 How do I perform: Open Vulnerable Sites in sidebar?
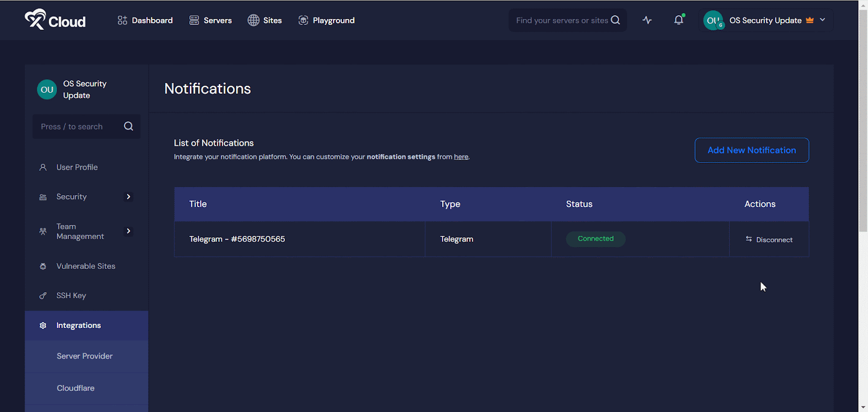coord(86,266)
